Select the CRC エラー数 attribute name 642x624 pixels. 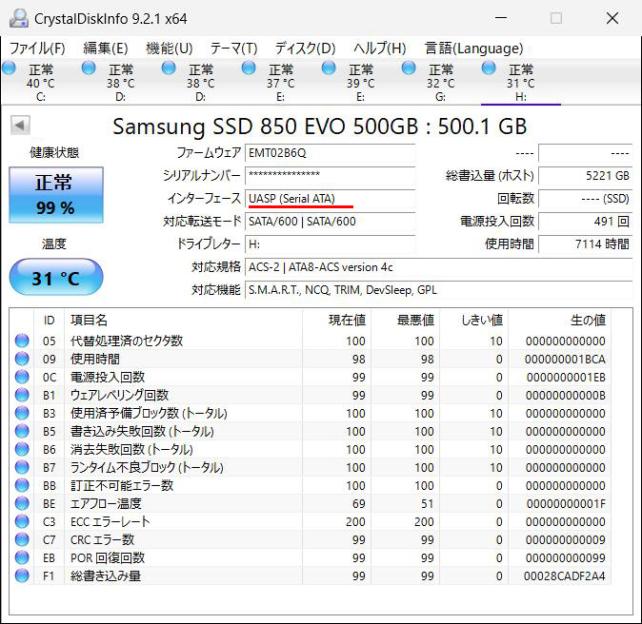coord(102,540)
